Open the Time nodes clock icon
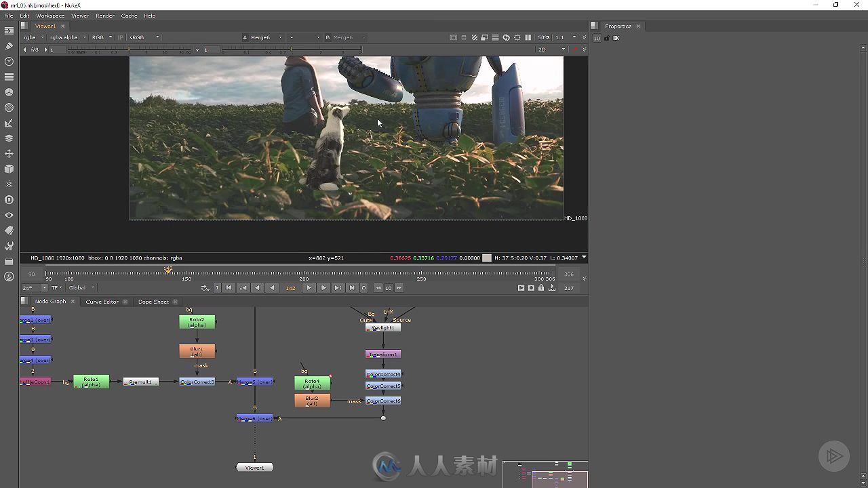The image size is (868, 488). coord(9,61)
